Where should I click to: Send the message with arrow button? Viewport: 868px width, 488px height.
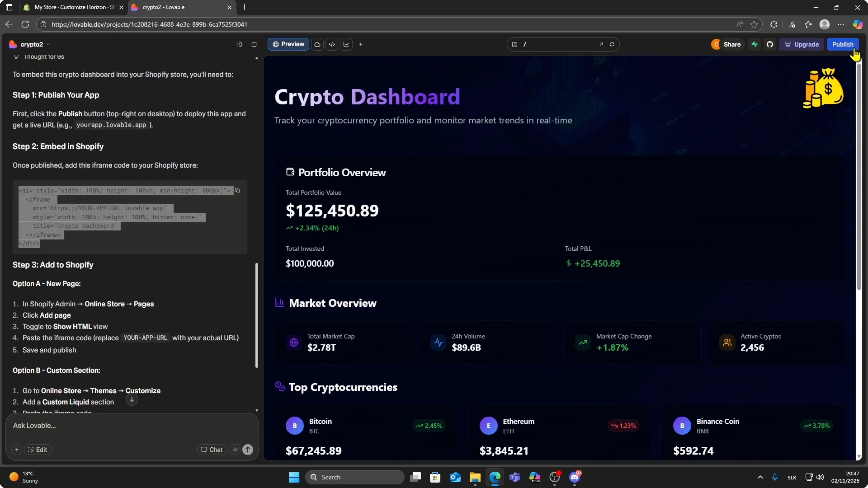pos(248,450)
